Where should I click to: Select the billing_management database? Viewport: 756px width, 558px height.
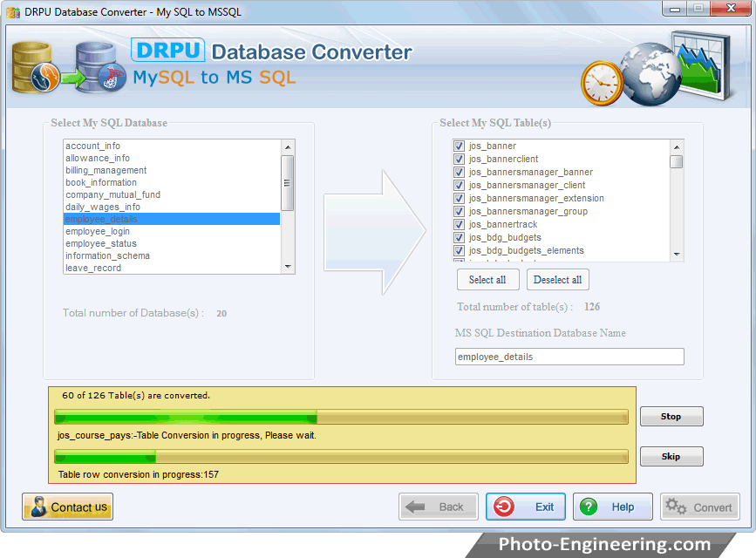coord(172,170)
